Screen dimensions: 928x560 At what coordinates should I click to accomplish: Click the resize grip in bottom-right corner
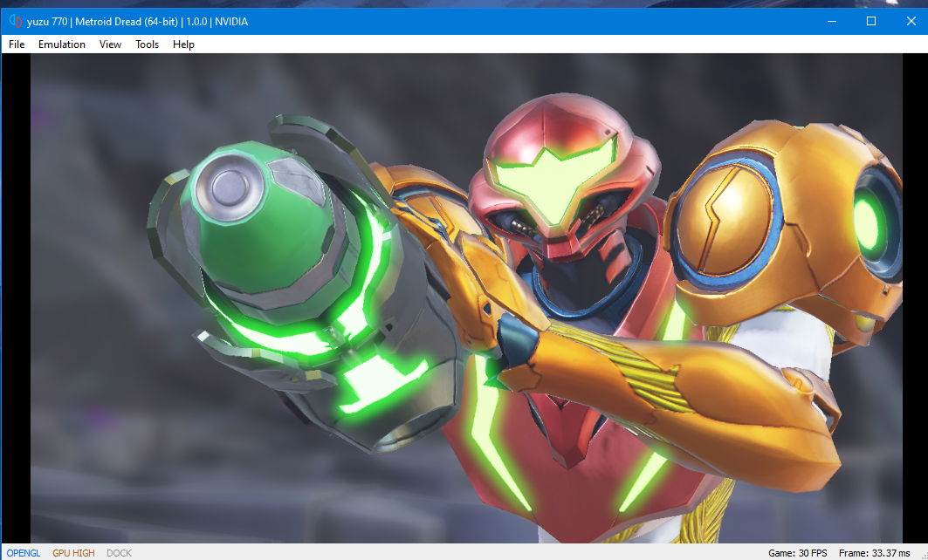[x=922, y=555]
